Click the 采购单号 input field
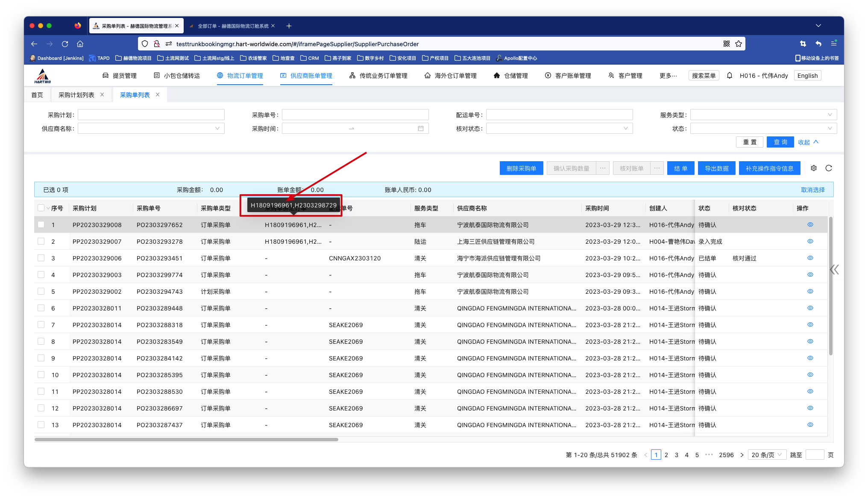The height and width of the screenshot is (499, 868). click(x=355, y=115)
